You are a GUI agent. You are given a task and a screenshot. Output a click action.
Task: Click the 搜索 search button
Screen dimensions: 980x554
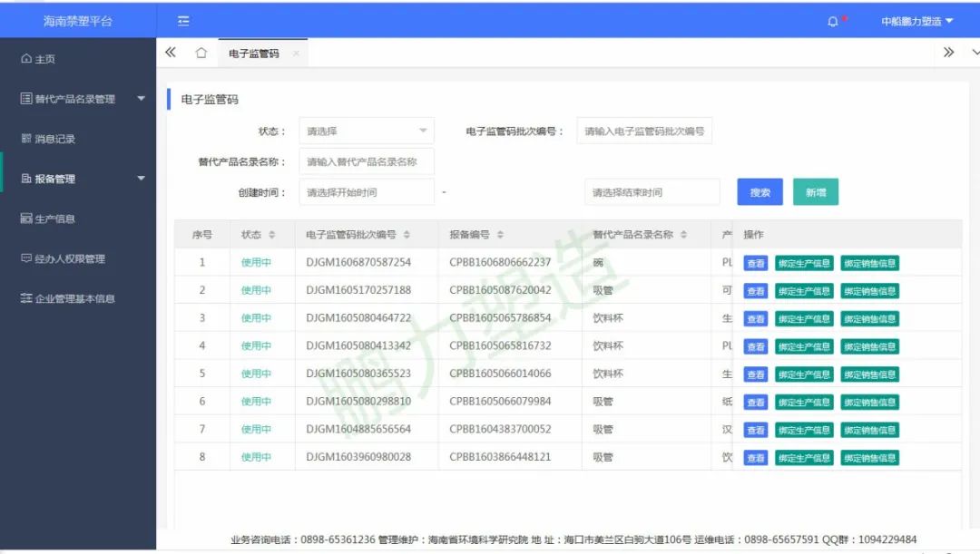[759, 191]
